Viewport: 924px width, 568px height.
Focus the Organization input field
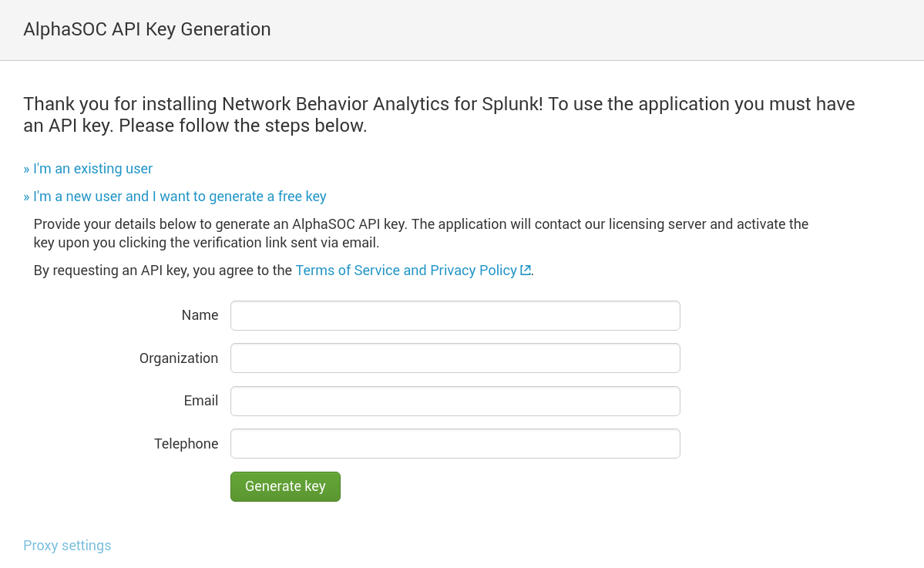455,358
